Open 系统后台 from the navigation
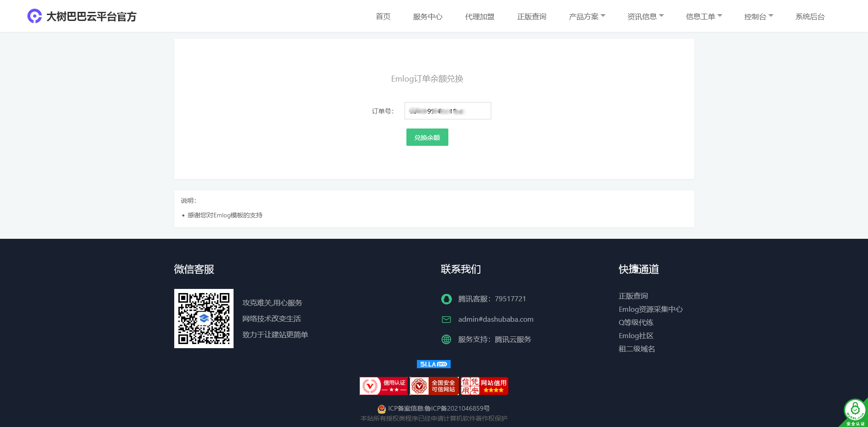The height and width of the screenshot is (427, 868). pyautogui.click(x=810, y=17)
